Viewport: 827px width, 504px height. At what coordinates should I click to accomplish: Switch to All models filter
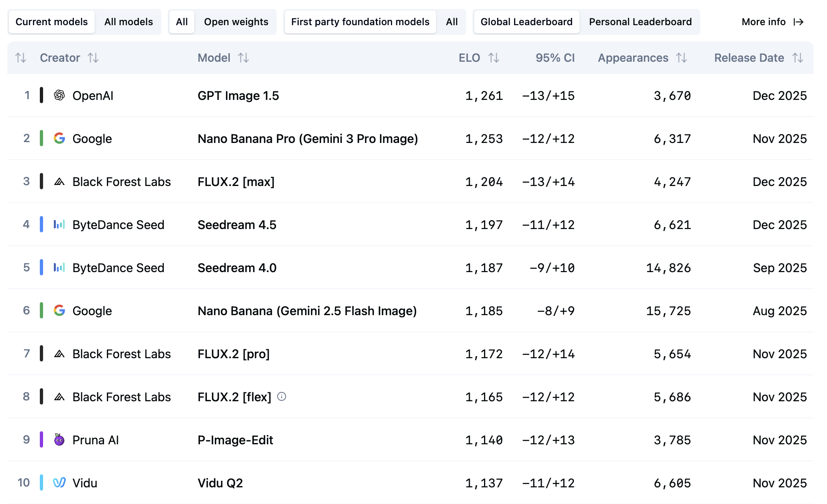pyautogui.click(x=128, y=22)
